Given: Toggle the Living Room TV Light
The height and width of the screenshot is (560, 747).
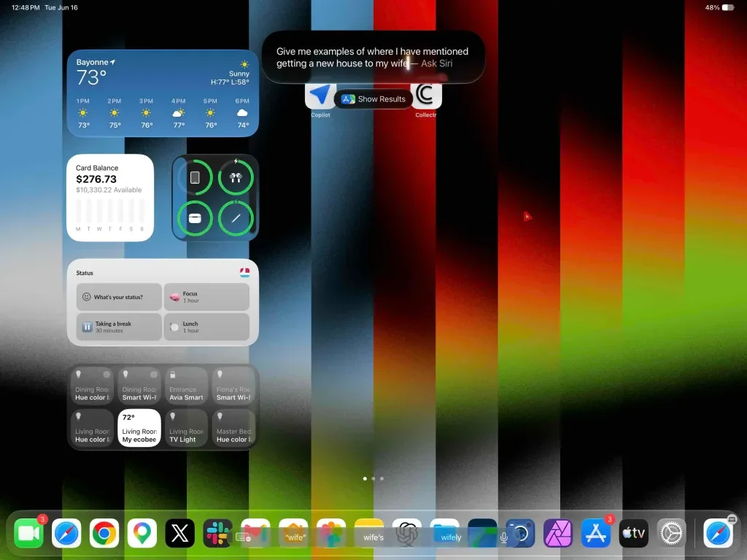Looking at the screenshot, I should click(186, 427).
